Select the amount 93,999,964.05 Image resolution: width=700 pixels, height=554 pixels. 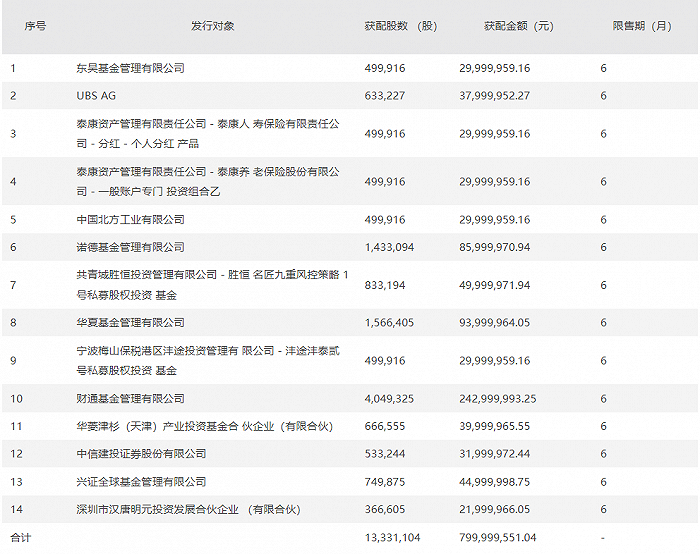[x=495, y=322]
